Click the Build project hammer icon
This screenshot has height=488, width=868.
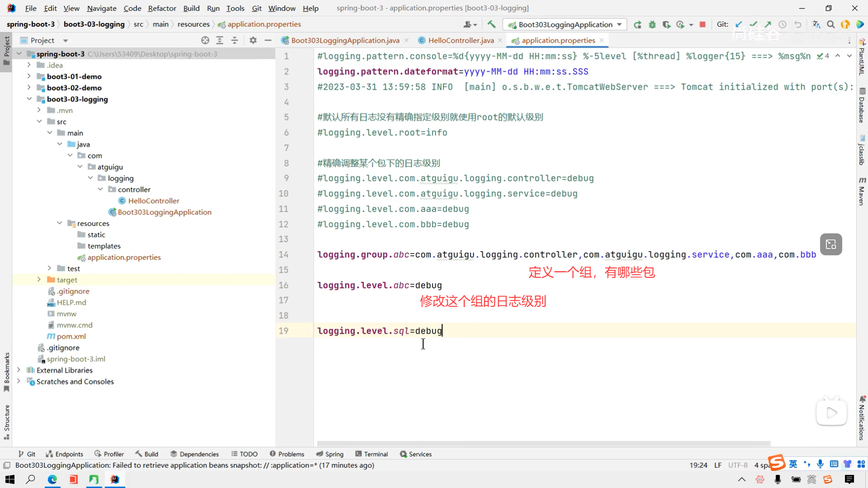491,24
